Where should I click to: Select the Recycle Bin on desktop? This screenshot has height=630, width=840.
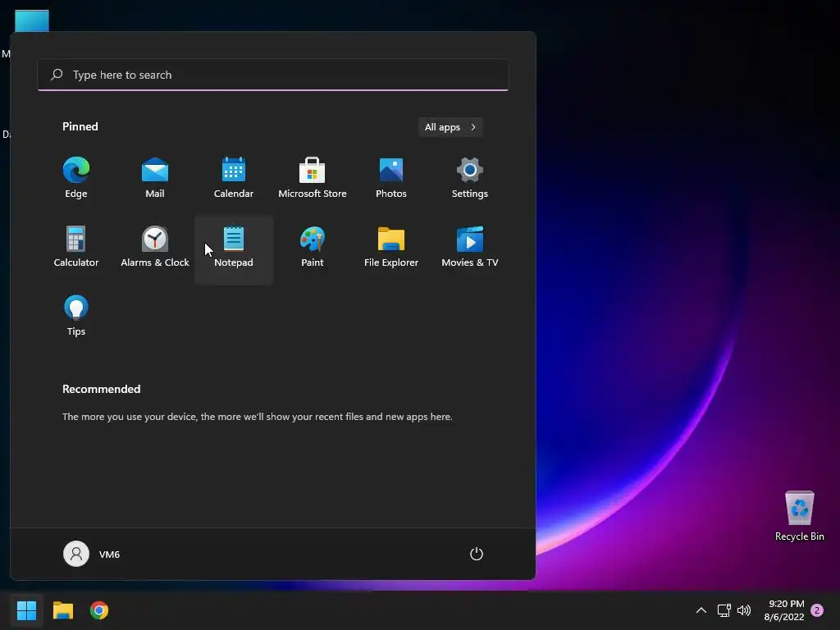click(799, 516)
